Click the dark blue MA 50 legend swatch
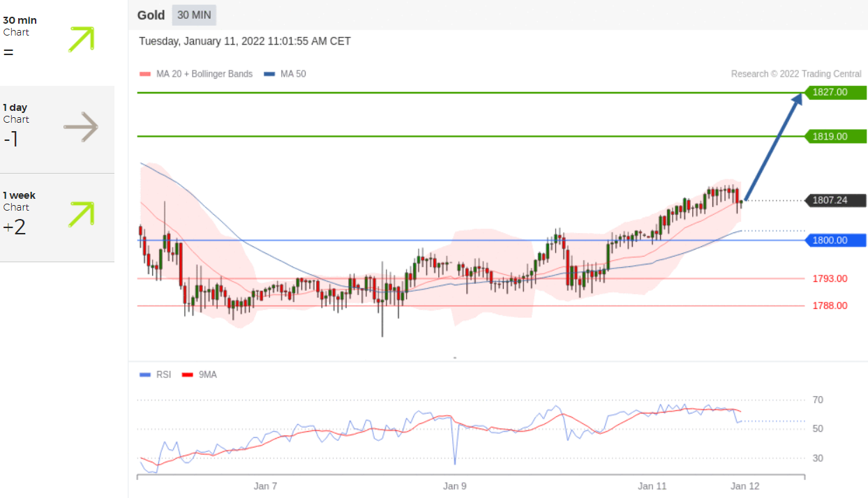The image size is (868, 498). click(269, 74)
